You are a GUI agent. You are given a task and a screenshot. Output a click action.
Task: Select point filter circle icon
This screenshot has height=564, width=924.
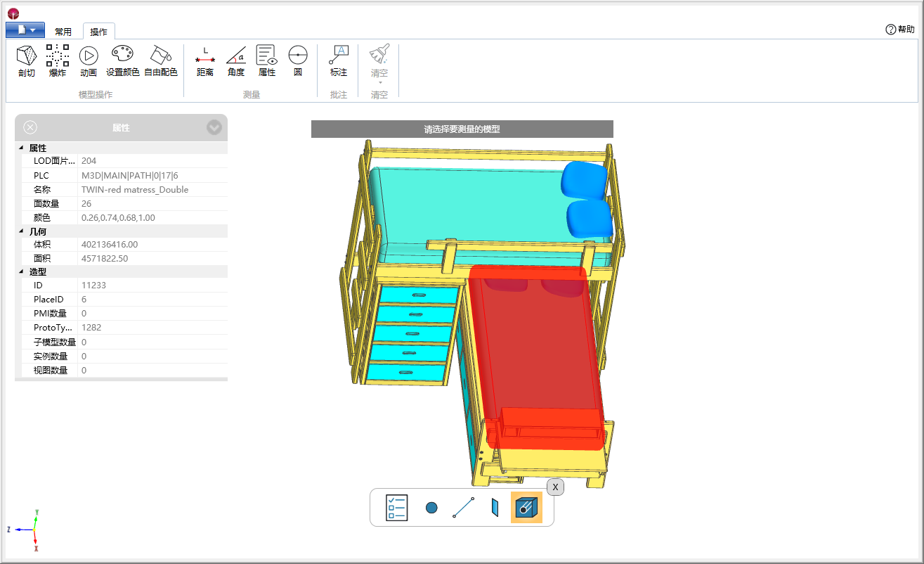pos(431,508)
